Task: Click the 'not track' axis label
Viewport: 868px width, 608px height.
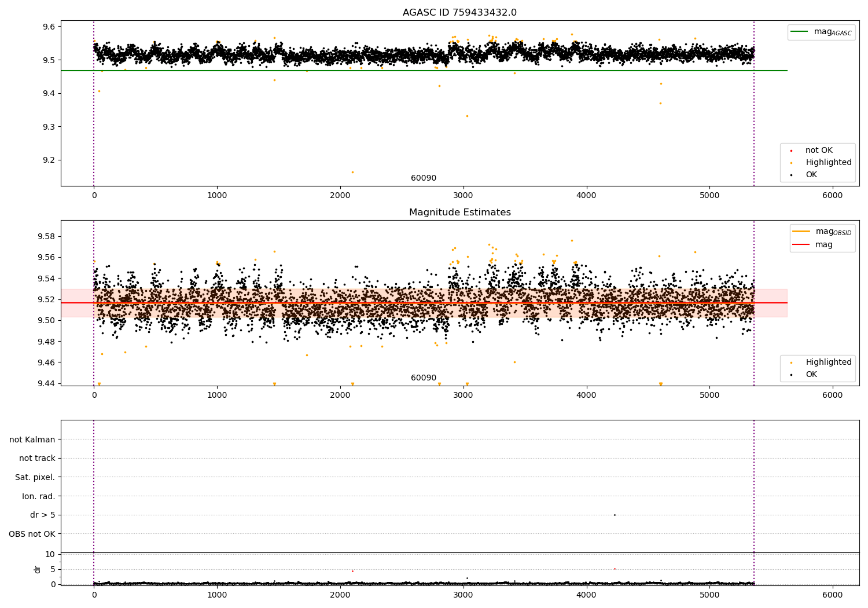Action: point(37,459)
